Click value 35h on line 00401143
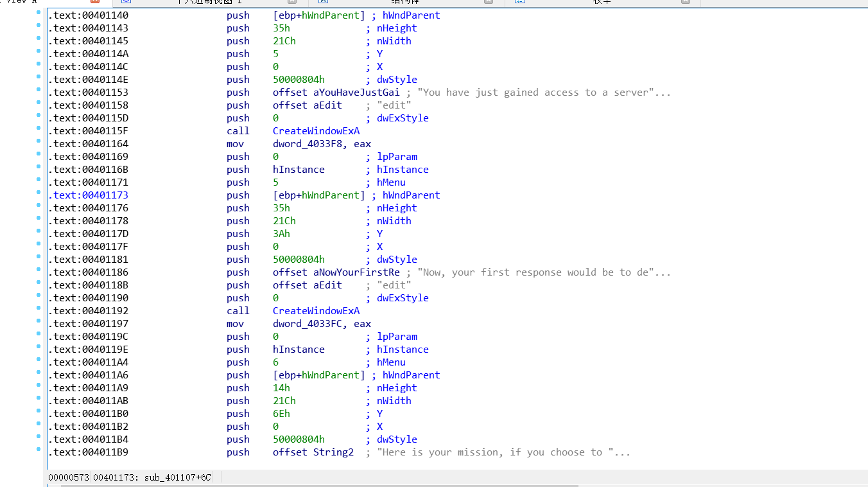Screen dimensions: 868x487 point(281,28)
